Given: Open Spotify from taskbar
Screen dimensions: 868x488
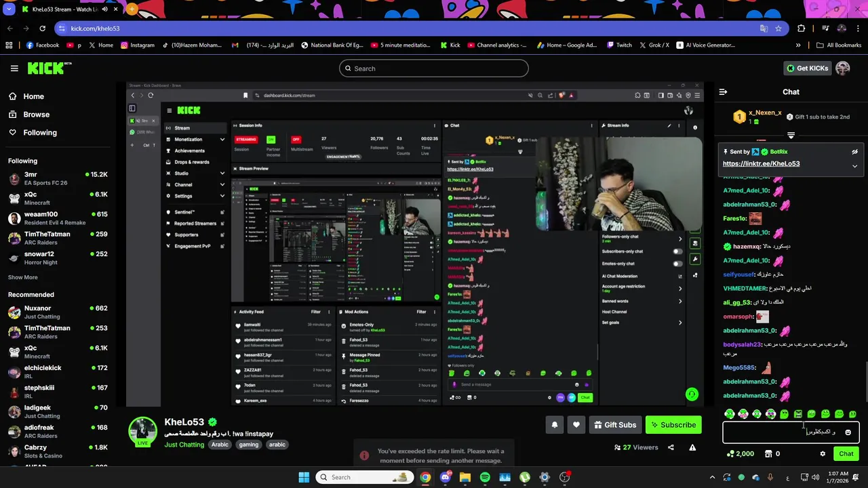Looking at the screenshot, I should [485, 477].
